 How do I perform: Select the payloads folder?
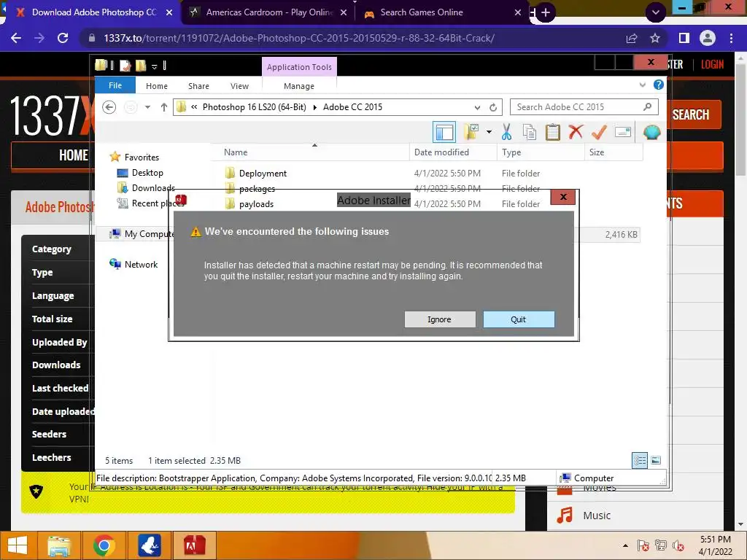coord(256,204)
